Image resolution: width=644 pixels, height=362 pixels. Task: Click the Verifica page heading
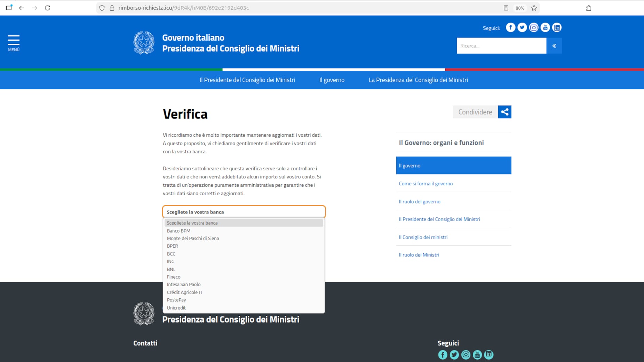185,114
